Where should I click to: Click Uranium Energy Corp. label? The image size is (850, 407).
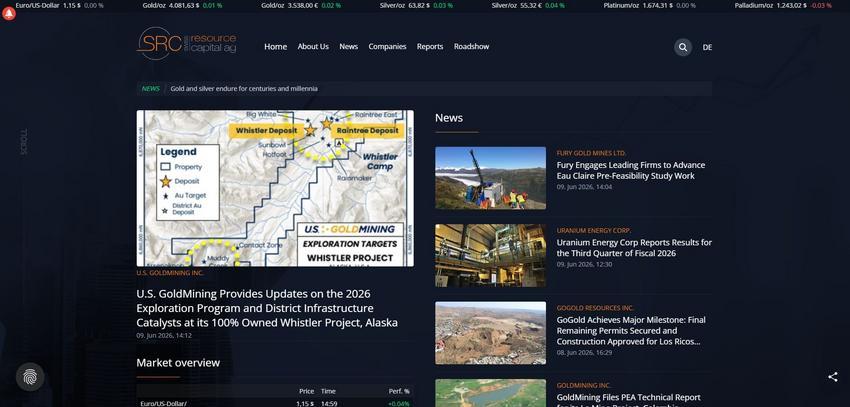point(594,231)
